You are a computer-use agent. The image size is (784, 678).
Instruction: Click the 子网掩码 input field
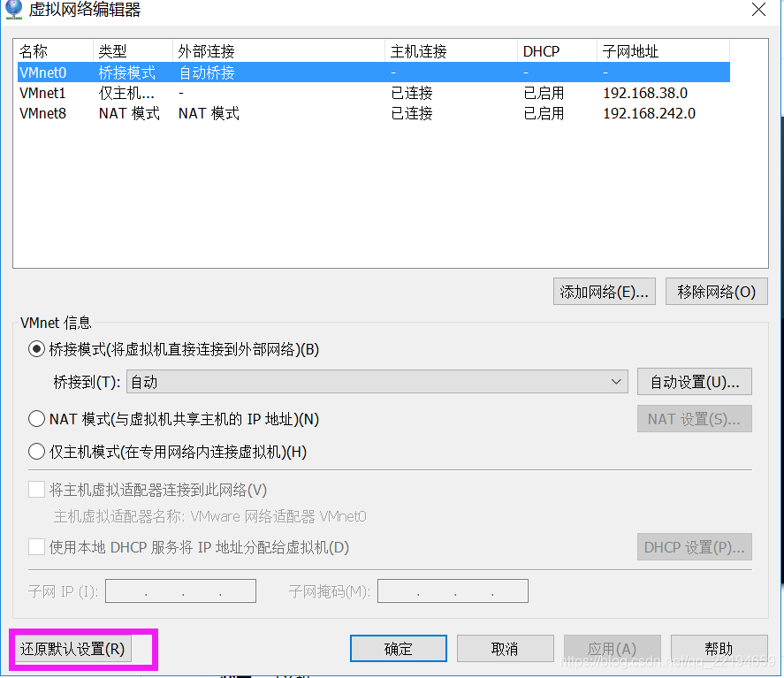(x=453, y=591)
